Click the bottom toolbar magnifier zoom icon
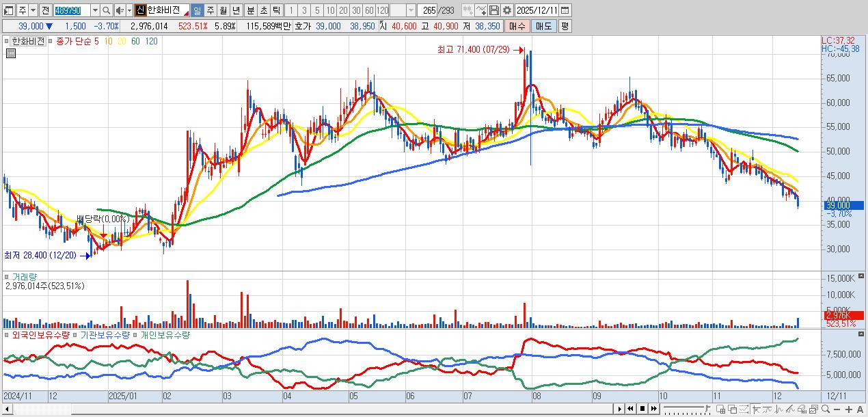Image resolution: width=868 pixels, height=417 pixels. [826, 409]
